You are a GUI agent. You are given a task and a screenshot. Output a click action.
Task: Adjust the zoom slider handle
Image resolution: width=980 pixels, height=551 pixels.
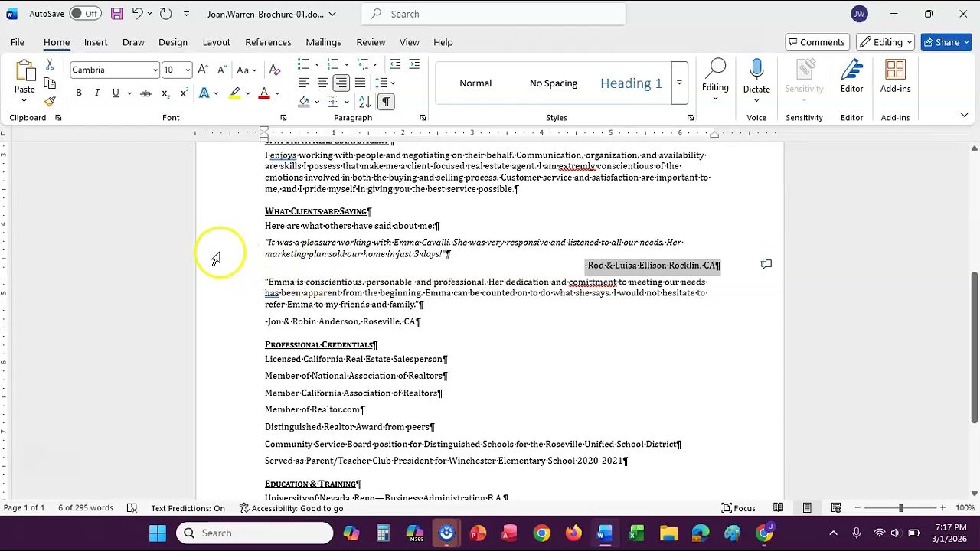point(900,508)
